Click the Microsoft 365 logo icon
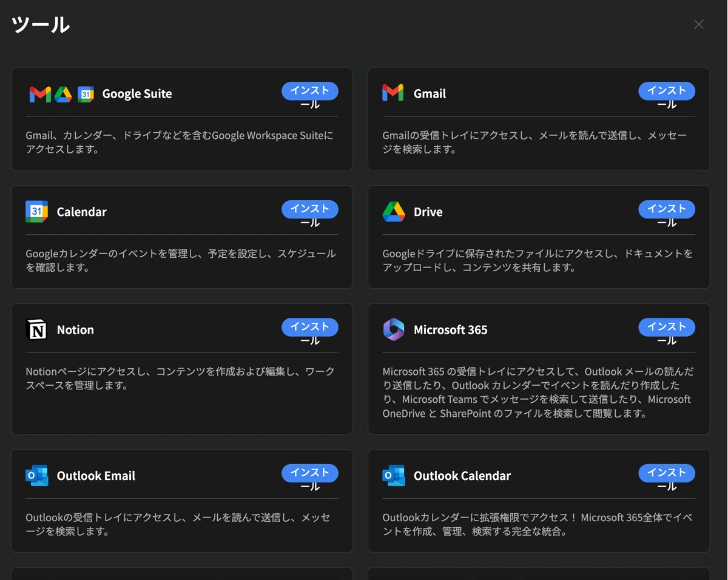 [394, 329]
